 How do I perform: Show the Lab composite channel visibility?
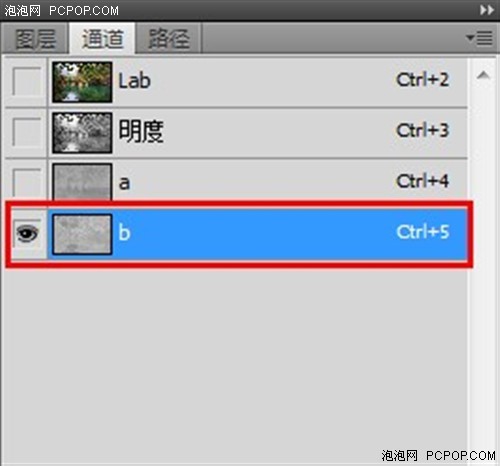[x=27, y=81]
